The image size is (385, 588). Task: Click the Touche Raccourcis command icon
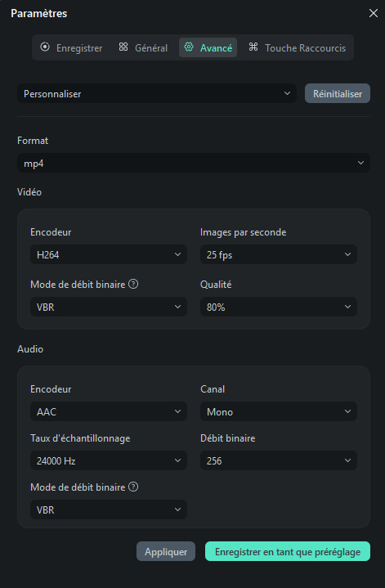click(253, 47)
